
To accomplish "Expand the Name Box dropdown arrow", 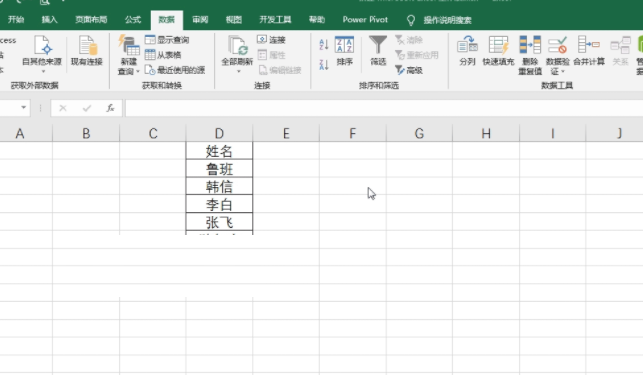I will coord(24,108).
